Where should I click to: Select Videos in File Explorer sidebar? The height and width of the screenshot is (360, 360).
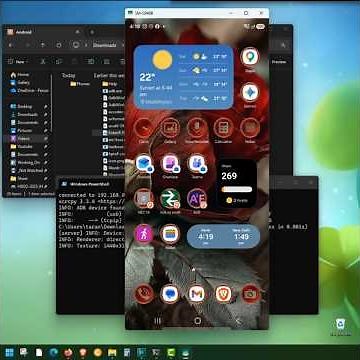23,139
